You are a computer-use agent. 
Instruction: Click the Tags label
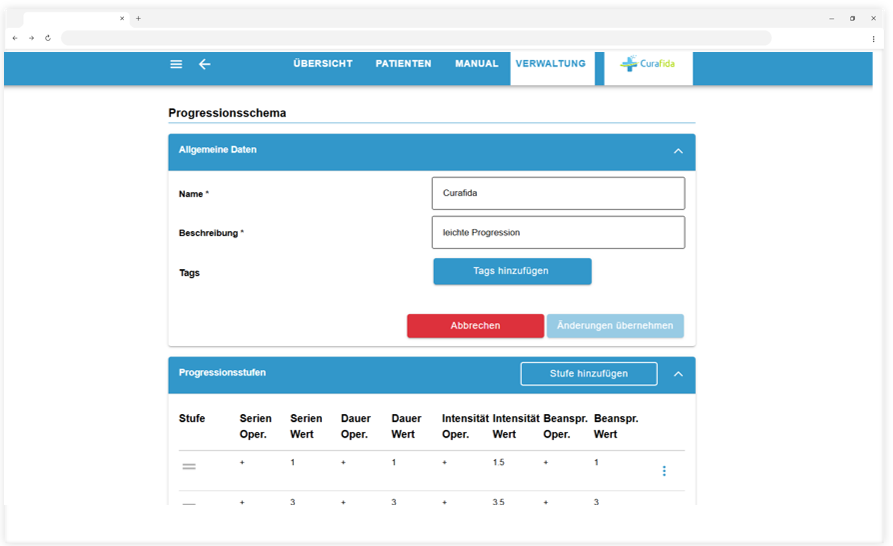click(x=189, y=273)
